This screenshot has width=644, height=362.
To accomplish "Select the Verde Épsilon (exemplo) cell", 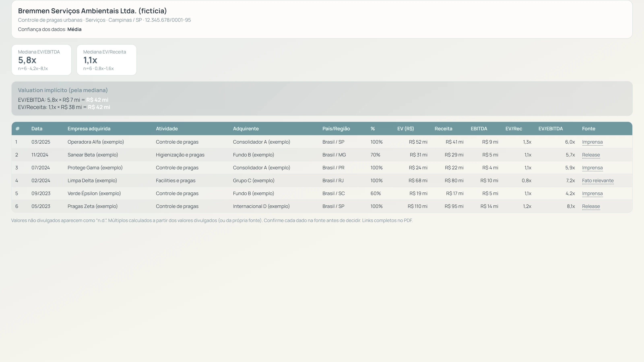I will (x=94, y=193).
